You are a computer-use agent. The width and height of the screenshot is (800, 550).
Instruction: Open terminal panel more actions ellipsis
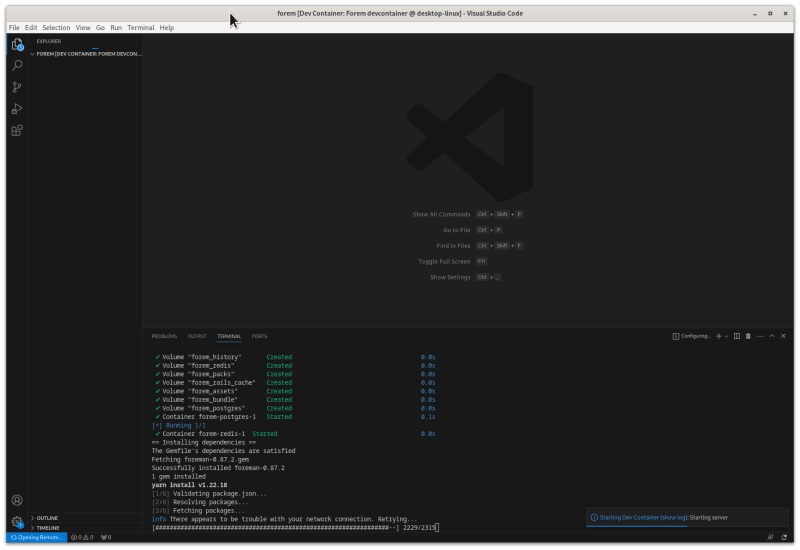(760, 336)
